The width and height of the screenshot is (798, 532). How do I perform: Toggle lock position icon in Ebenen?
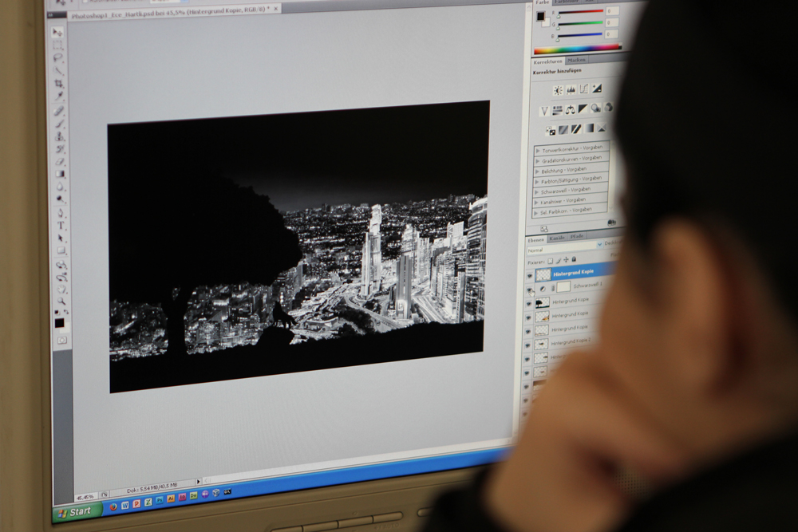pyautogui.click(x=566, y=260)
